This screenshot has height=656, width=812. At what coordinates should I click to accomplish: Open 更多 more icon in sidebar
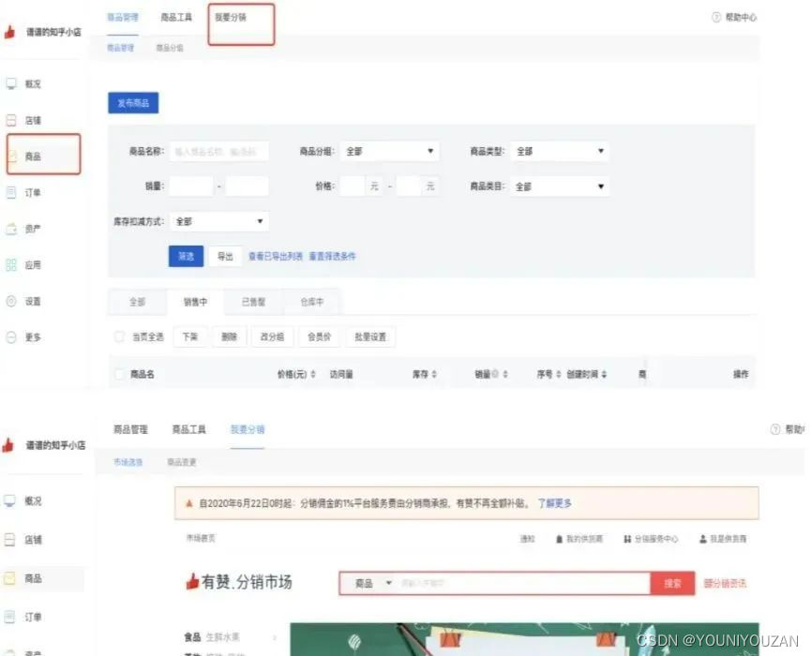(x=11, y=337)
